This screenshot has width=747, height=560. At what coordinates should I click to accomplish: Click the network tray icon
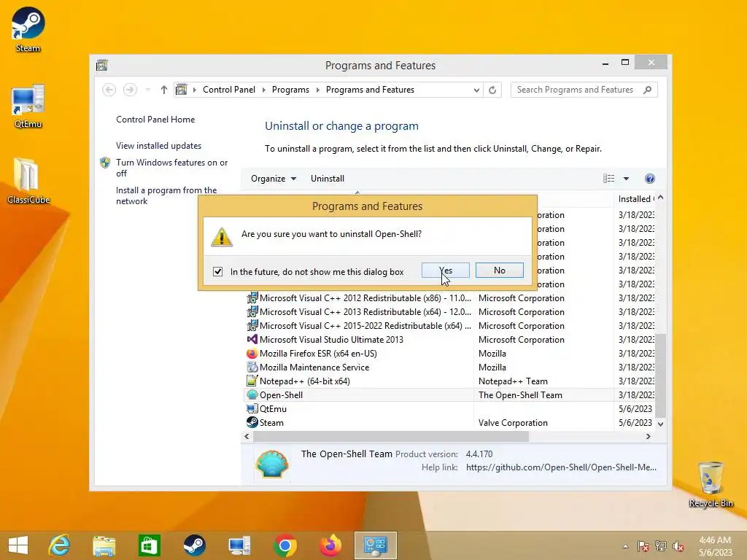click(x=661, y=545)
